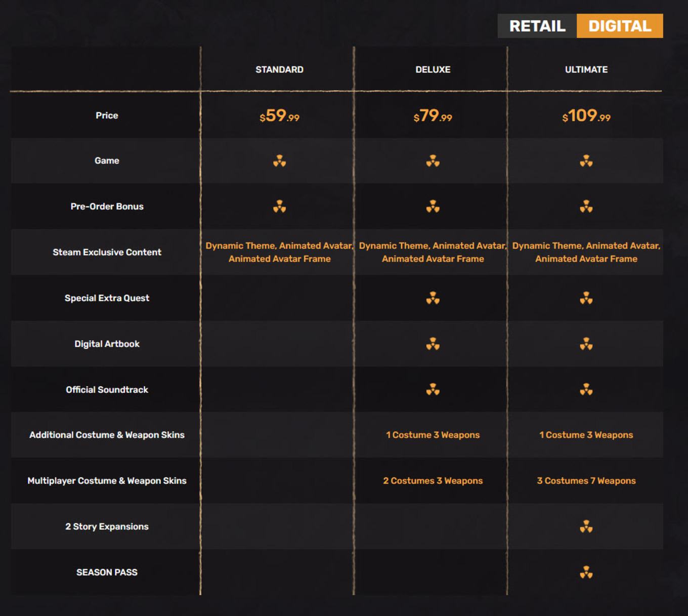Click Official Soundtrack icon under Deluxe
Viewport: 688px width, 616px height.
(x=433, y=389)
